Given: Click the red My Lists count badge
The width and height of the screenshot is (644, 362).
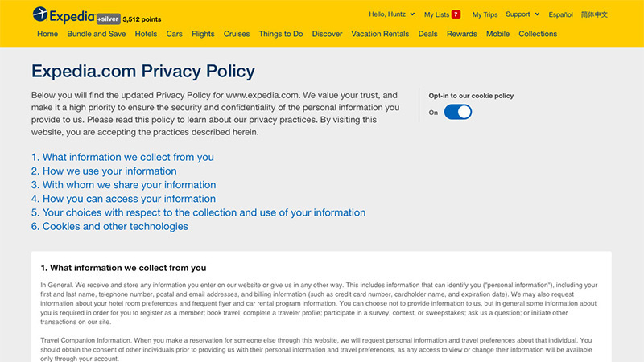Looking at the screenshot, I should (456, 14).
